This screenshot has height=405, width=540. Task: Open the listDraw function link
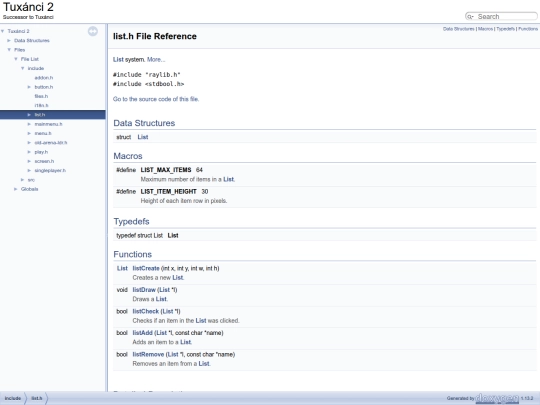(x=144, y=290)
